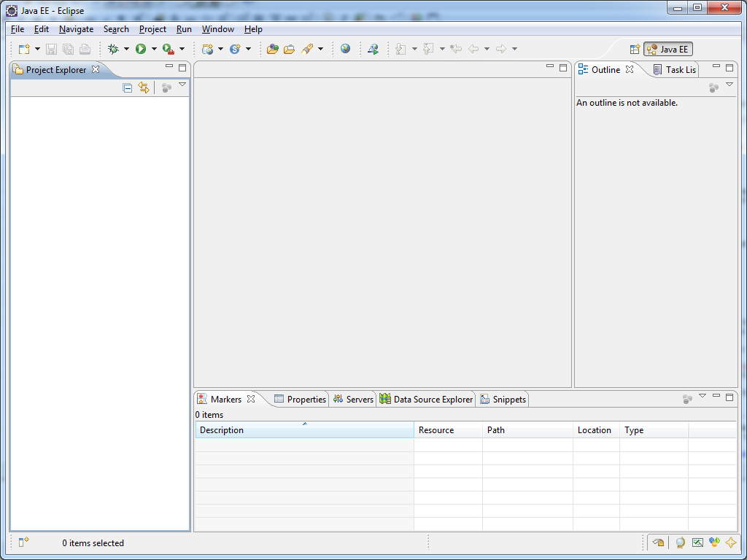
Task: Click the New Servlet icon
Action: point(235,49)
